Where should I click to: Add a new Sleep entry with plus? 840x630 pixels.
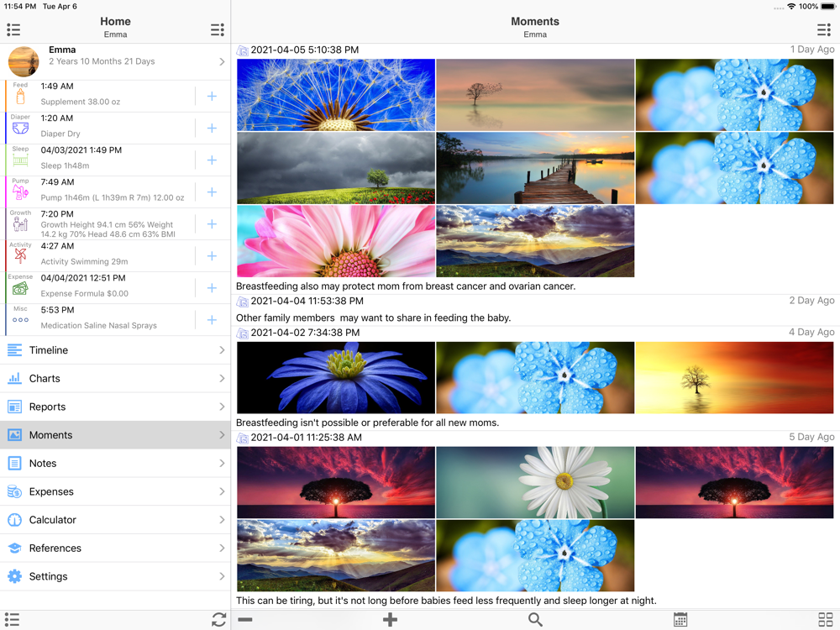coord(213,160)
